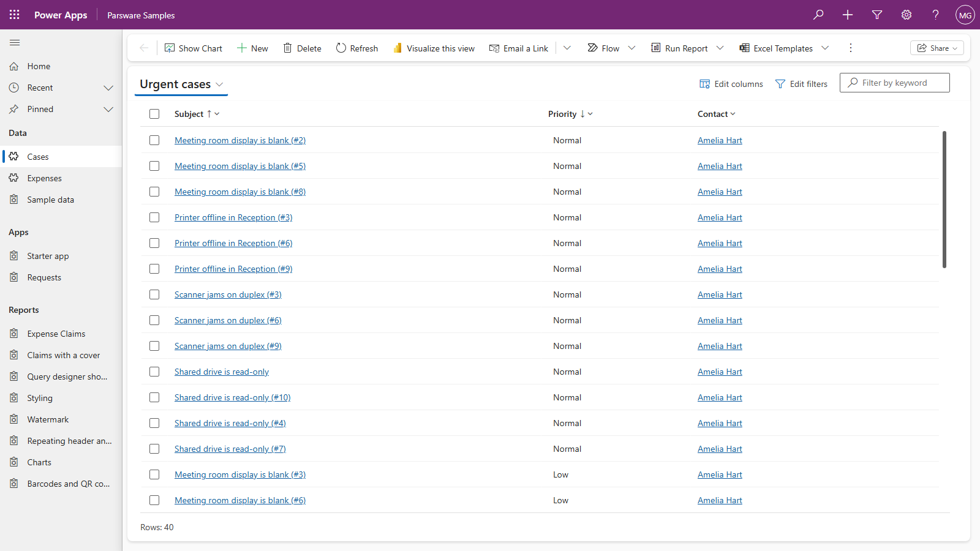Click New record command

point(252,48)
